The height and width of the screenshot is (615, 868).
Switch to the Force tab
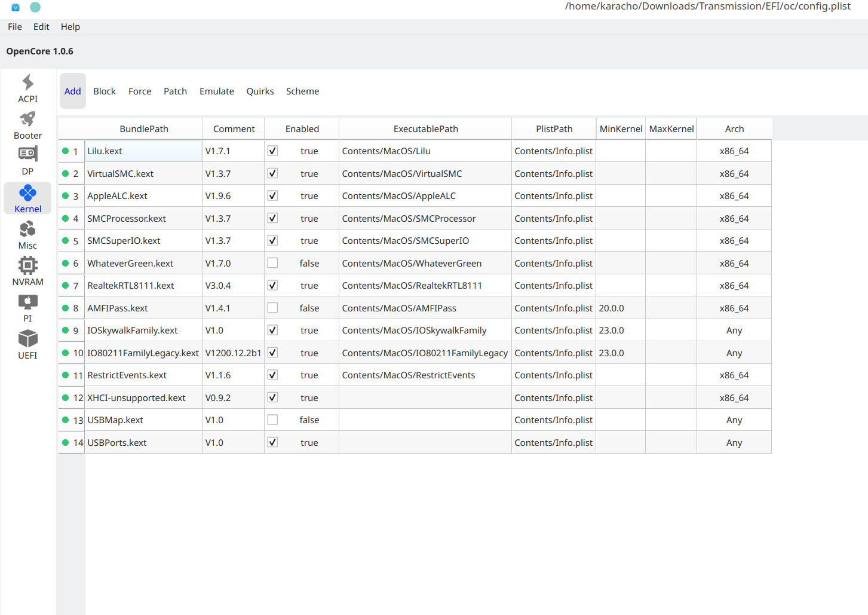coord(140,91)
